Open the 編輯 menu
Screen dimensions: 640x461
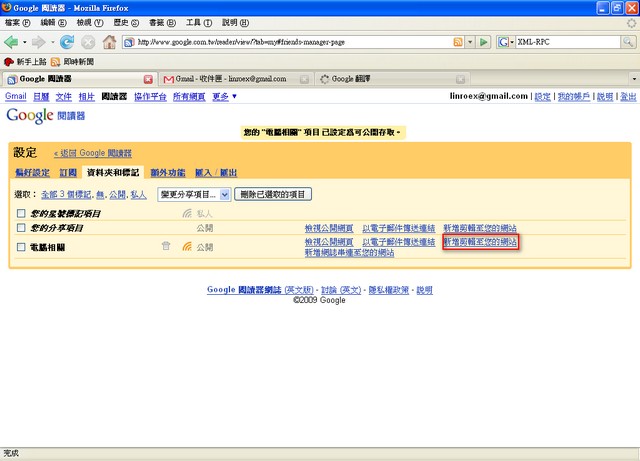(x=53, y=23)
